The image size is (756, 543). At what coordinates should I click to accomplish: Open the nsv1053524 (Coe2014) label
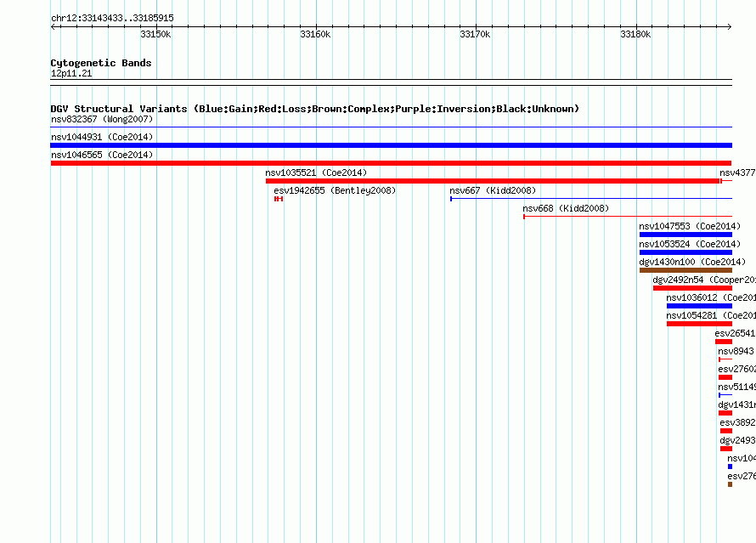tap(690, 244)
